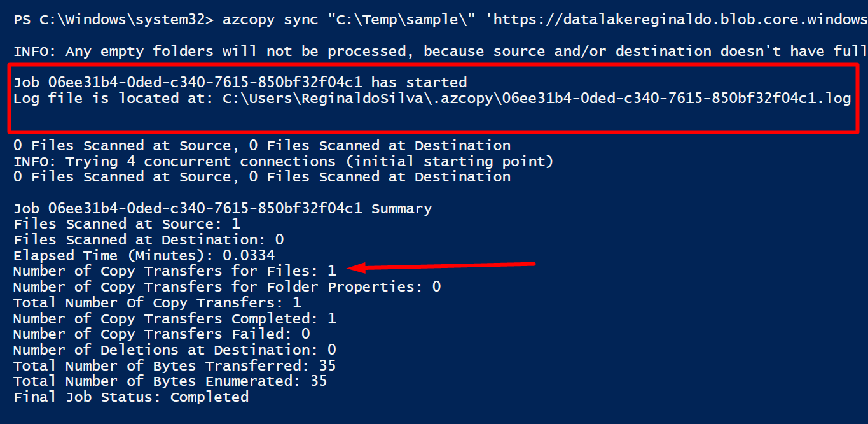
Task: Click "Files Scanned at Destination: 0" line
Action: (148, 240)
